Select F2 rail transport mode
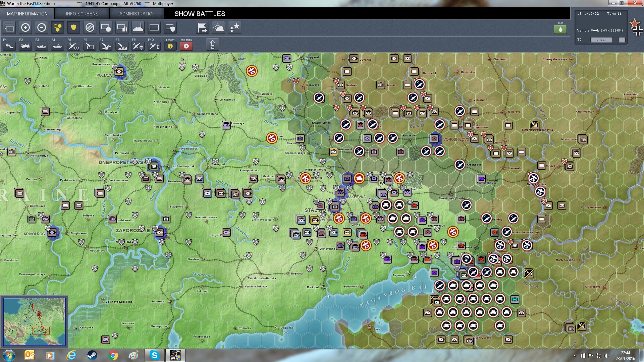The image size is (644, 362). click(x=25, y=46)
